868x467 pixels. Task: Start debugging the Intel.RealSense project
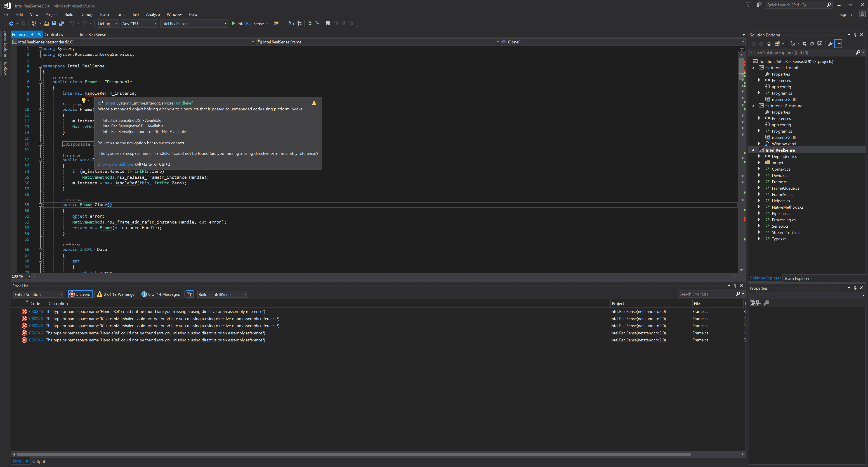[x=234, y=23]
